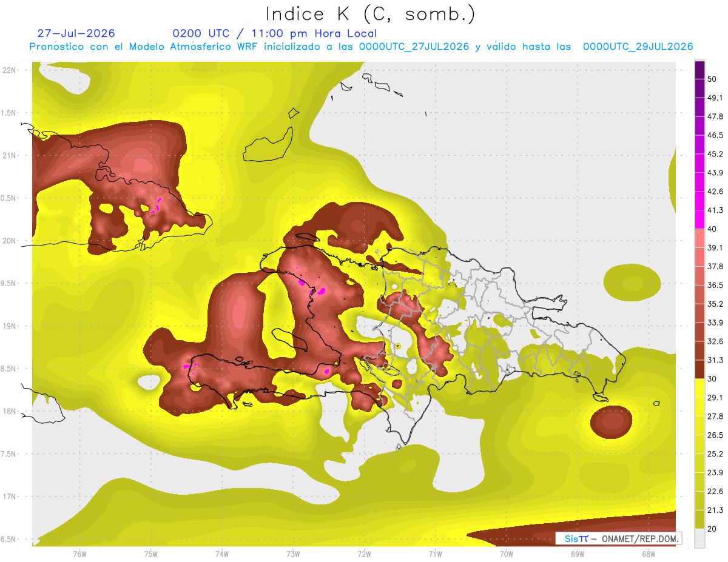The image size is (728, 562).
Task: Click the '23.9' value on the color scale
Action: (x=715, y=472)
